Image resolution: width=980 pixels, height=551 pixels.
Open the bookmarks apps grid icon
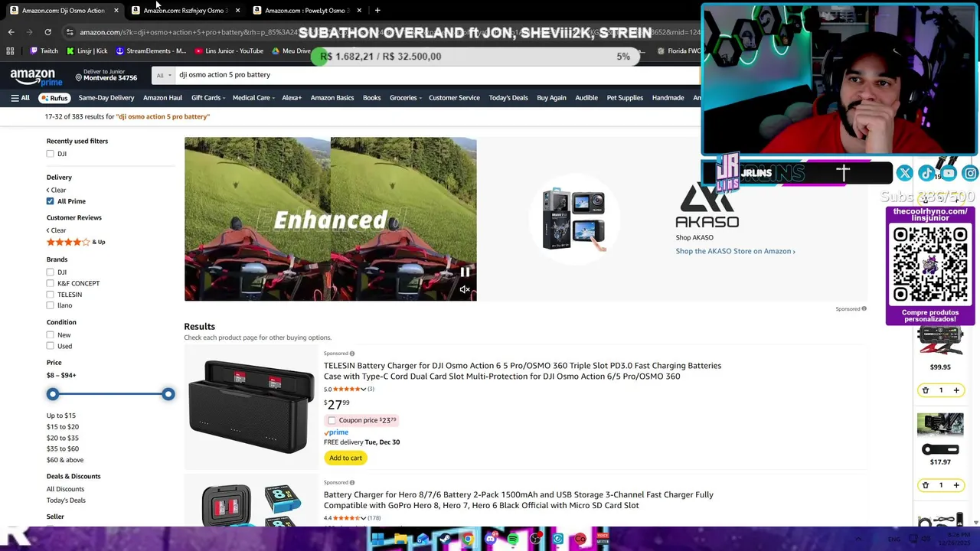tap(10, 51)
